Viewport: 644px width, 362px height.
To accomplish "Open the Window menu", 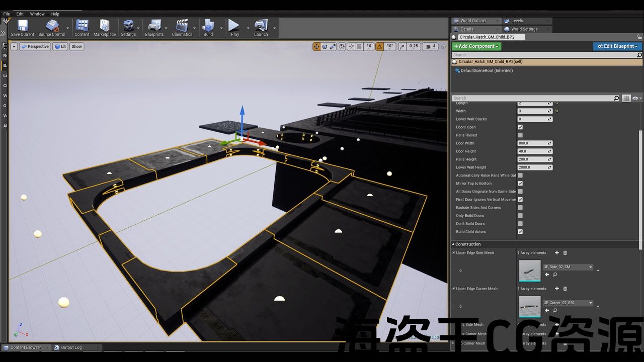I will pyautogui.click(x=37, y=14).
